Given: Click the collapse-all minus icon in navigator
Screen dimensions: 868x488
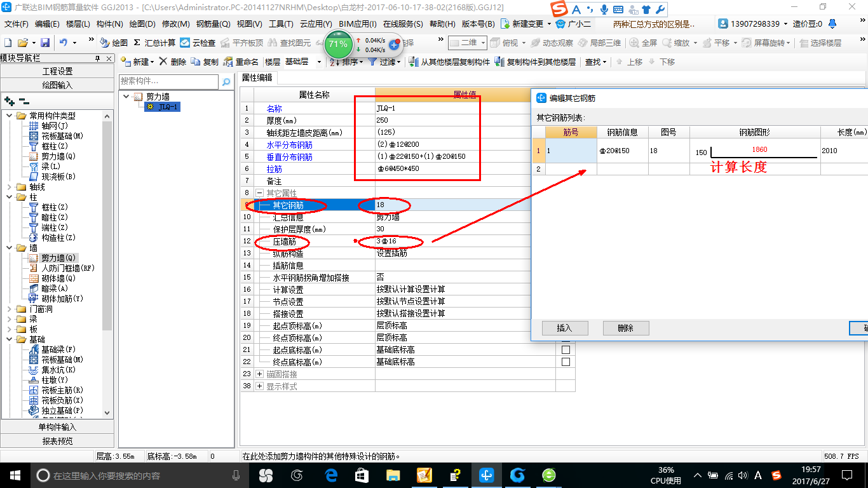Looking at the screenshot, I should [x=24, y=101].
